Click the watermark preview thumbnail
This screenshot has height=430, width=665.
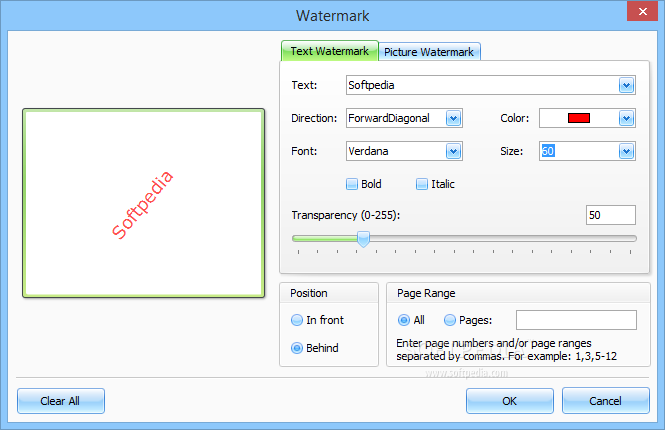(143, 203)
